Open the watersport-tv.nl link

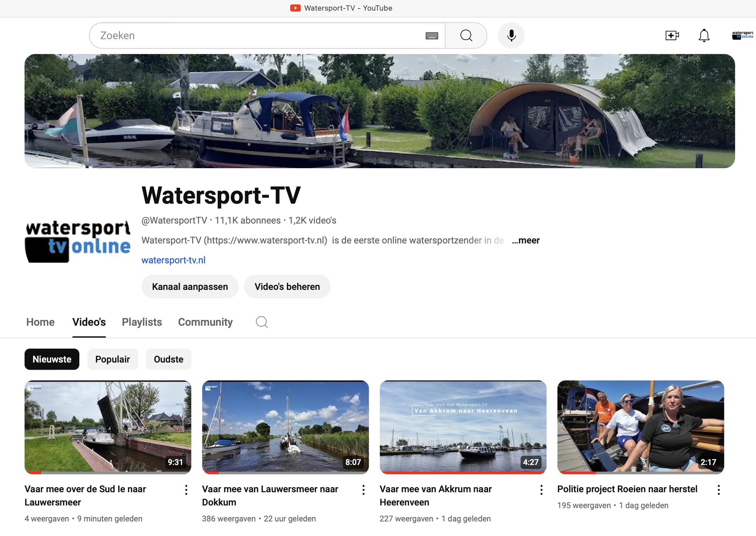(173, 260)
